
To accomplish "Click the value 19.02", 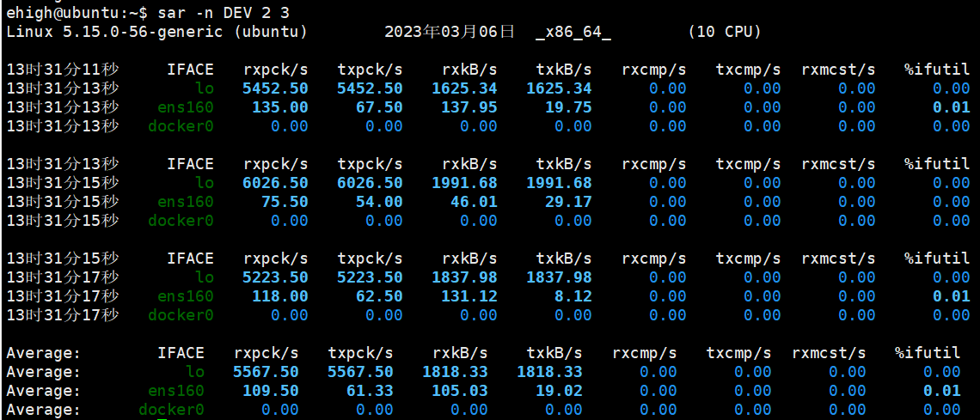I will (x=559, y=392).
